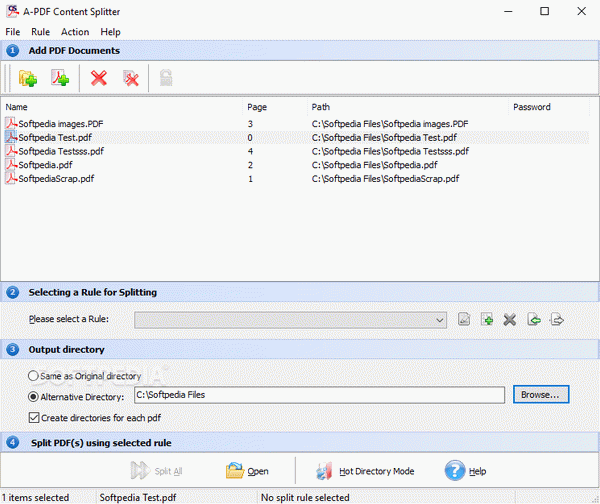
Task: Select the Softpedia Testsss.pdf file name
Action: (61, 151)
